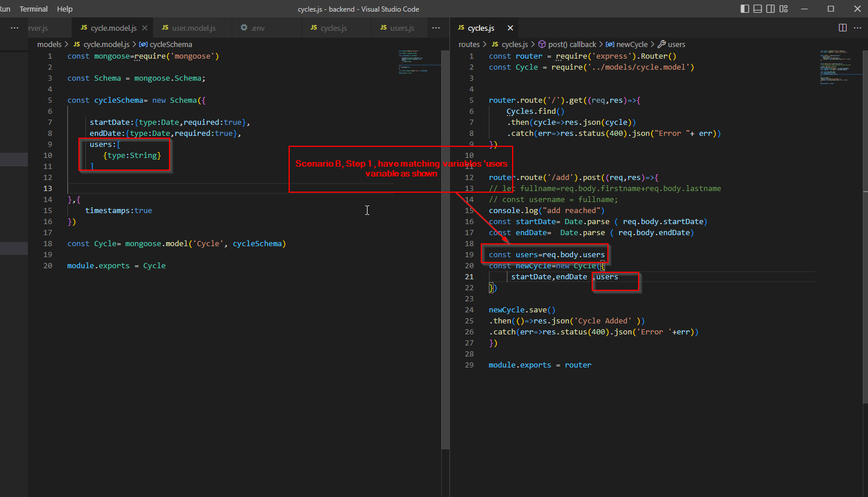Maximize the VS Code window
This screenshot has width=868, height=497.
(x=831, y=9)
